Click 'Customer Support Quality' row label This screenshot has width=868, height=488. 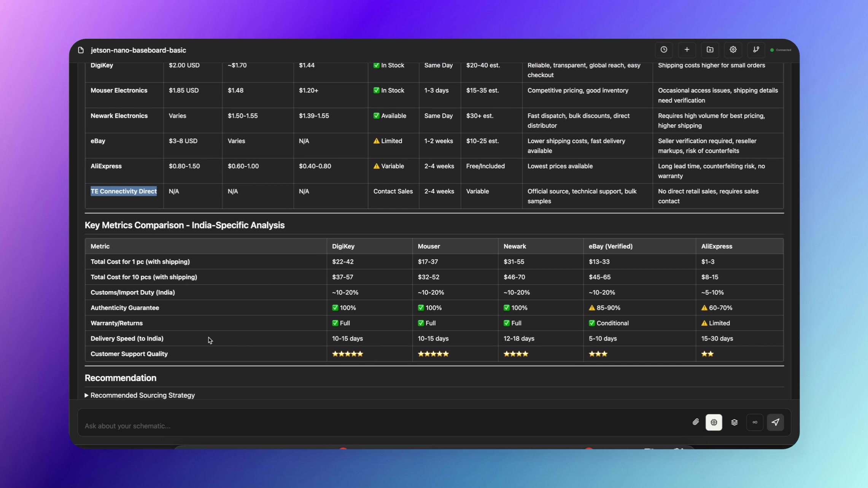pos(129,354)
